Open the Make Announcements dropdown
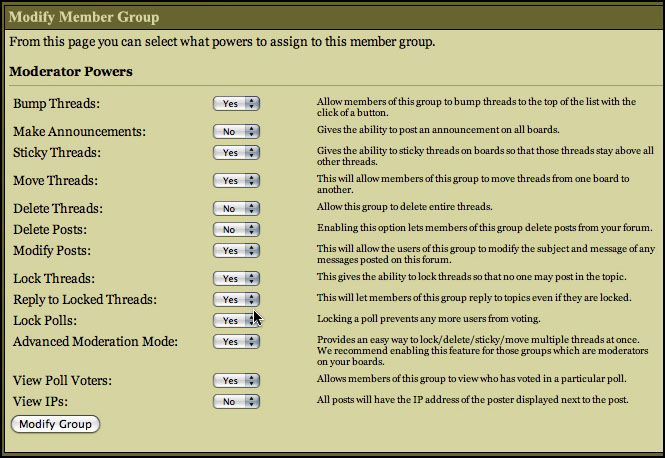 coord(236,132)
